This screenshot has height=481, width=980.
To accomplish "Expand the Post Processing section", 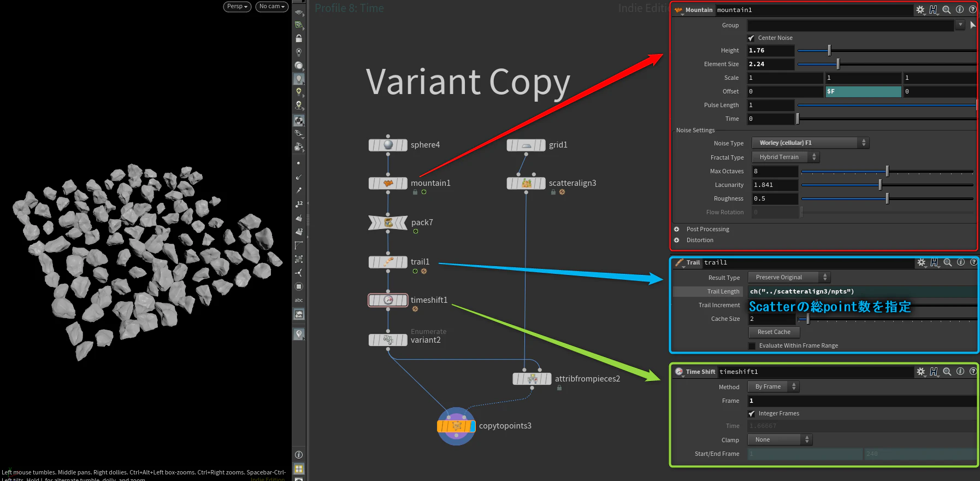I will (x=677, y=230).
